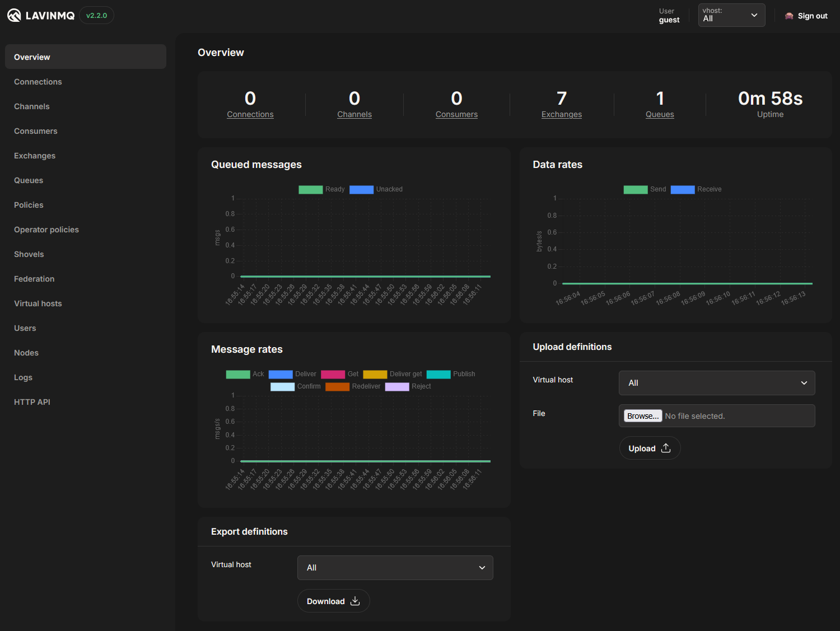Screen dimensions: 840x631
Task: Click the Upload button
Action: pos(650,448)
